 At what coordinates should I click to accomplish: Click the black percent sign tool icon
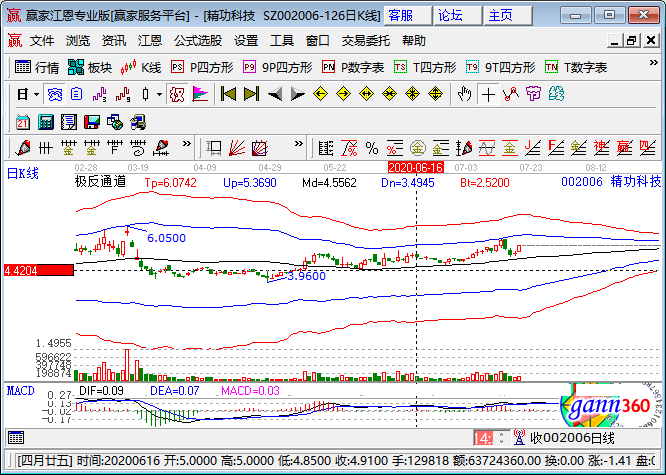(x=372, y=148)
